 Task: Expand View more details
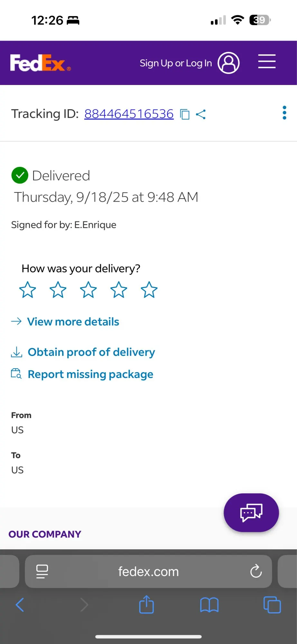coord(73,322)
